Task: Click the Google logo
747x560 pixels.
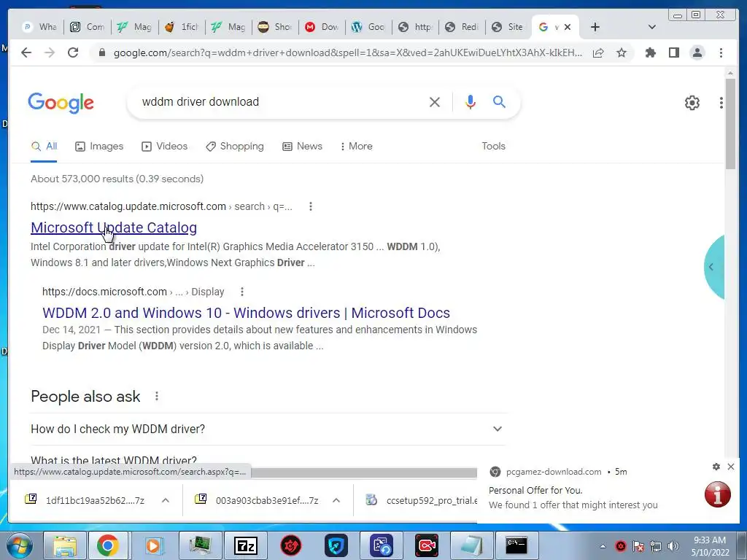Action: pos(61,102)
